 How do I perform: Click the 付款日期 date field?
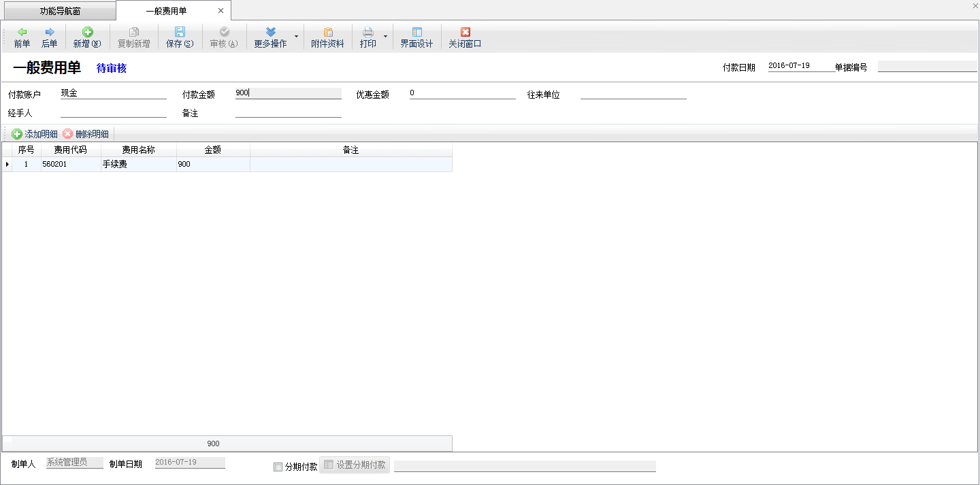(800, 66)
